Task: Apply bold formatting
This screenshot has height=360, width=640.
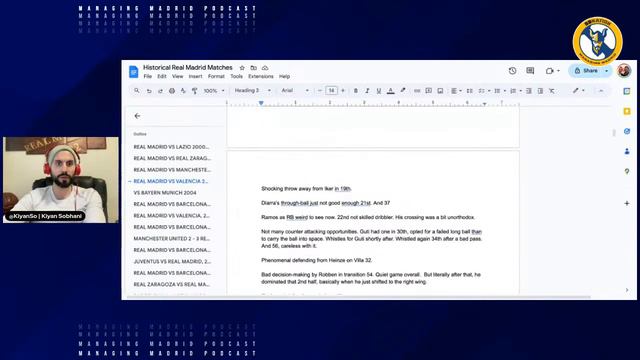Action: (356, 91)
